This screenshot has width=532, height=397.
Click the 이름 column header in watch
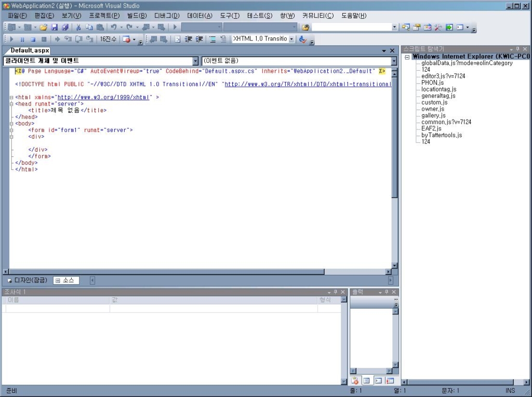click(x=58, y=300)
